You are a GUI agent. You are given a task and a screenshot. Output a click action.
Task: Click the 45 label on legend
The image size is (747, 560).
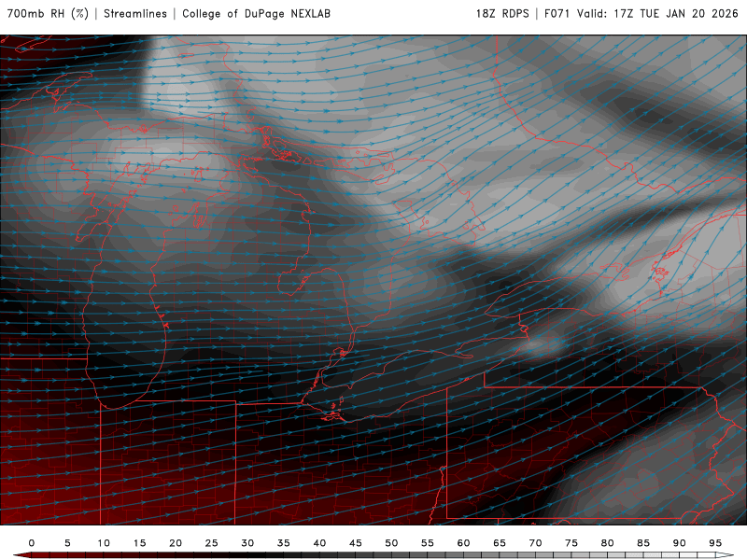pyautogui.click(x=356, y=543)
